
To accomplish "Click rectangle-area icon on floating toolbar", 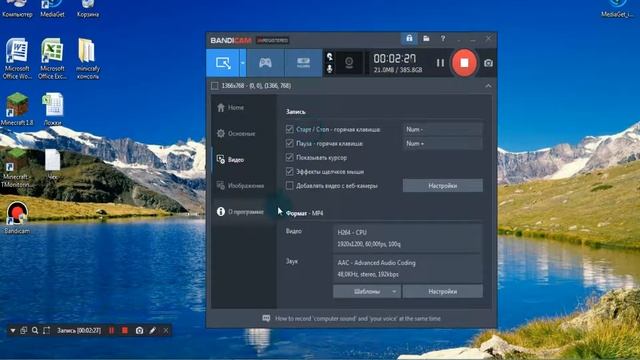I will [x=47, y=330].
